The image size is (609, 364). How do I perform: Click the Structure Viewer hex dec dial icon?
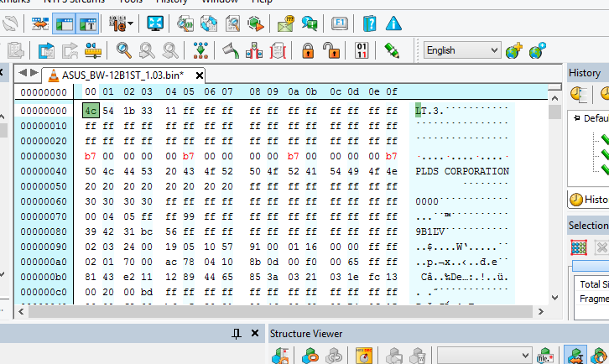363,356
